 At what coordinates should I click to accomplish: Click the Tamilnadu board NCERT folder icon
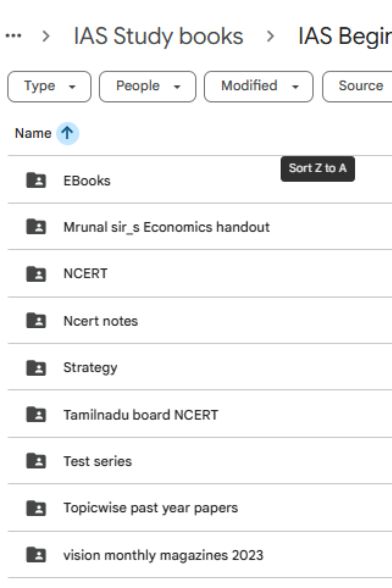point(36,414)
